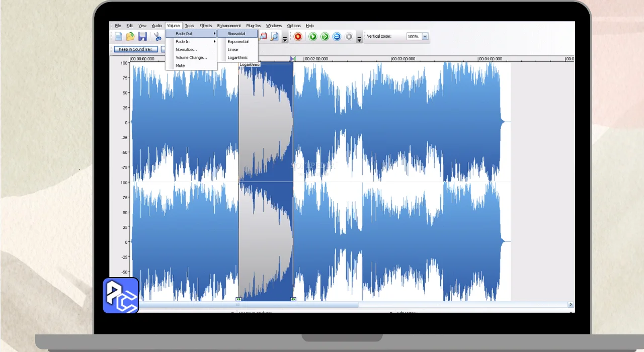Expand the playback toolbar overflow arrow

tap(359, 38)
